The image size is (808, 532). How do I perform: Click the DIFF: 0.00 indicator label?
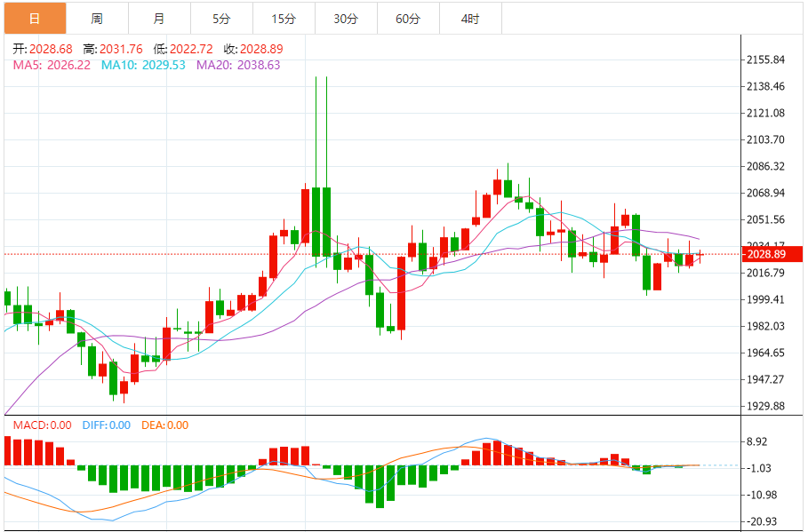coord(107,425)
